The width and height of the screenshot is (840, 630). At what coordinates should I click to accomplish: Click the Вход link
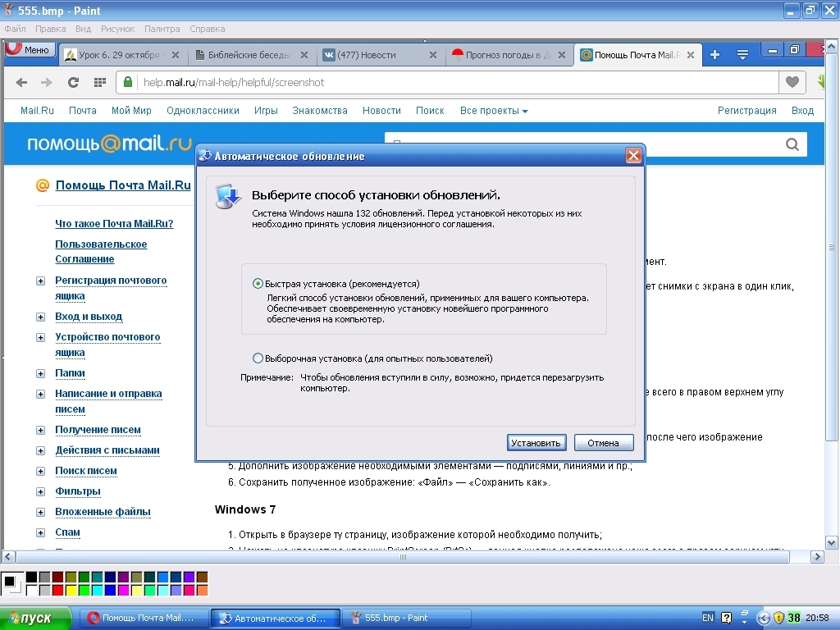coord(802,111)
